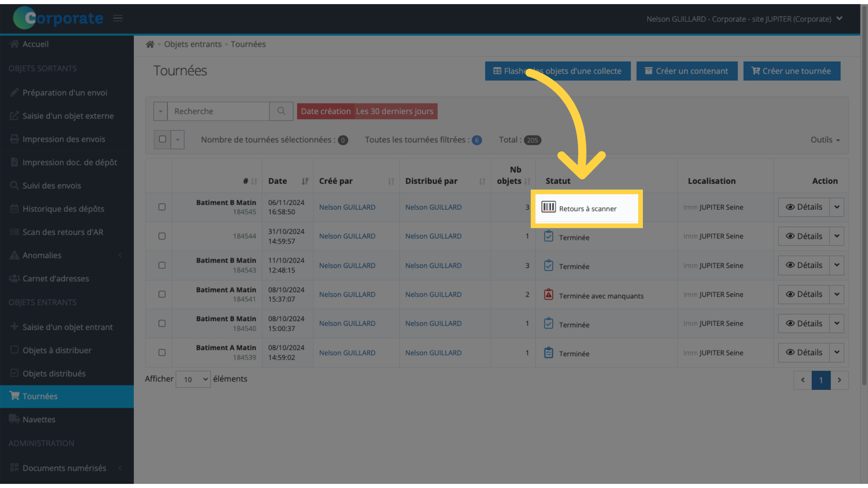The width and height of the screenshot is (868, 488).
Task: View Détails of tournée 184543
Action: 804,266
